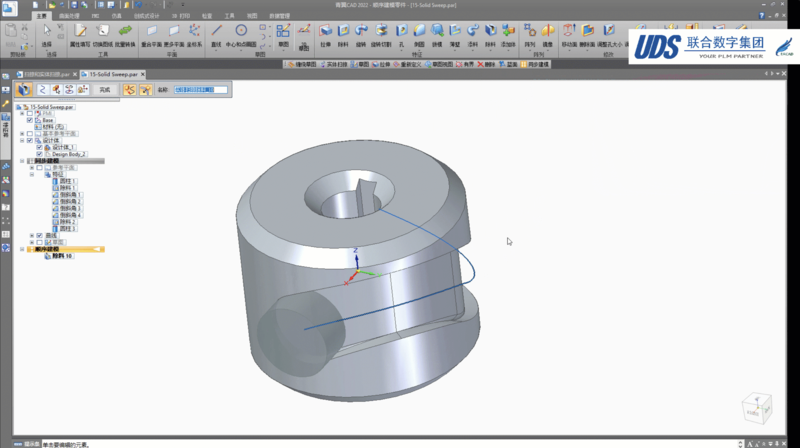
Task: Click the 中心和点画圆 circle tool
Action: pyautogui.click(x=241, y=32)
